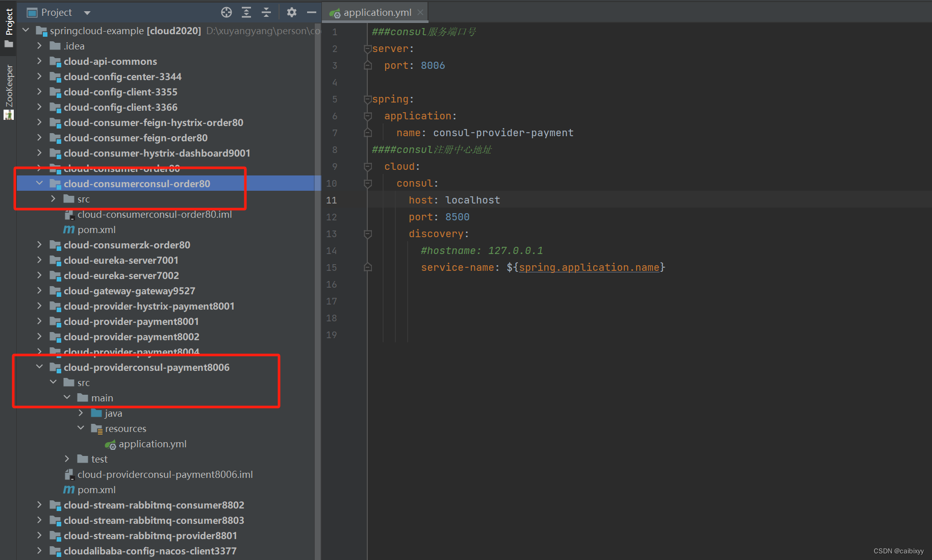Expand the cloud-api-commons module
Screen dimensions: 932x560
39,61
